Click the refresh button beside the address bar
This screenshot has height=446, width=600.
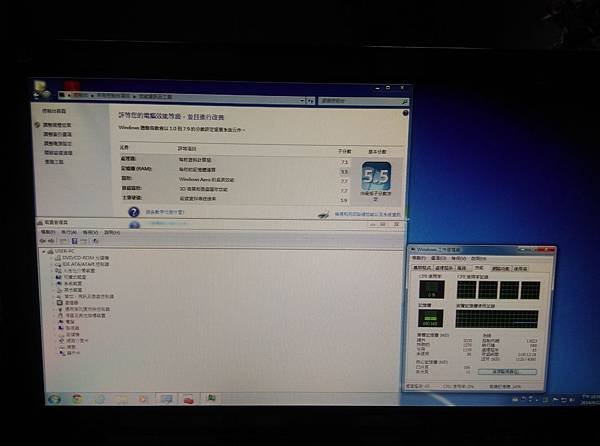click(311, 101)
